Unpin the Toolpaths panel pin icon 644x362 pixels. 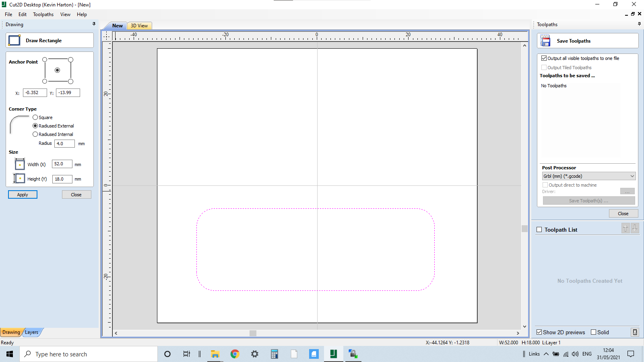coord(639,24)
